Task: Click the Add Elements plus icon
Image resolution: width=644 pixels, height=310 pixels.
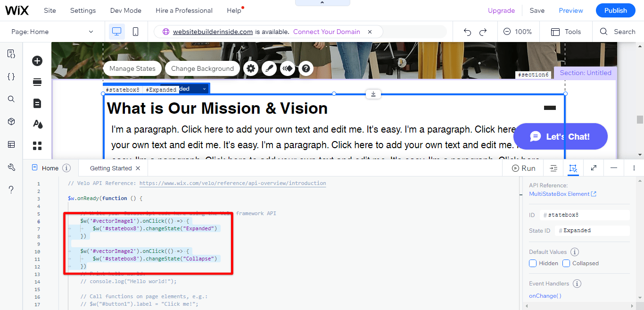Action: 37,60
